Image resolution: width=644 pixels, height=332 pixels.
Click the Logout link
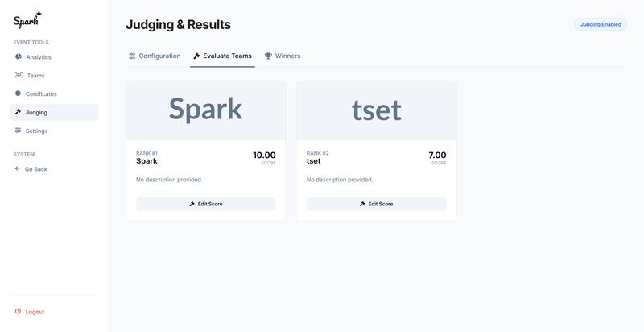pos(35,312)
